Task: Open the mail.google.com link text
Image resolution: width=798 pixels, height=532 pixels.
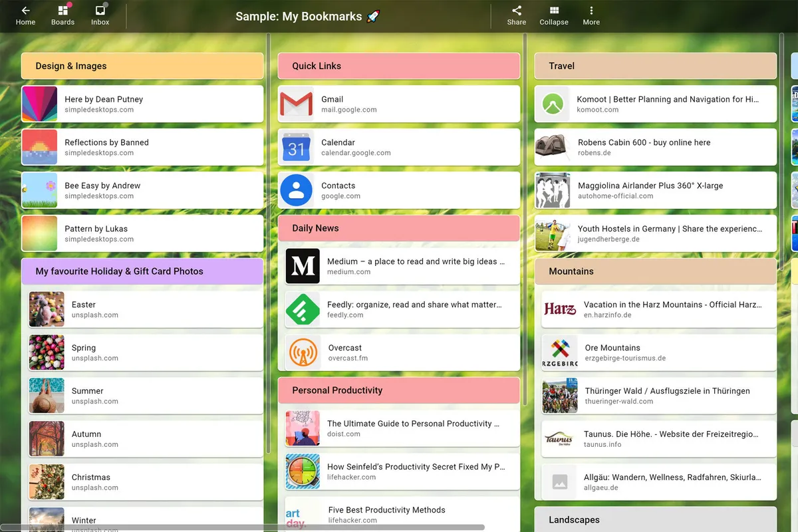Action: 349,110
